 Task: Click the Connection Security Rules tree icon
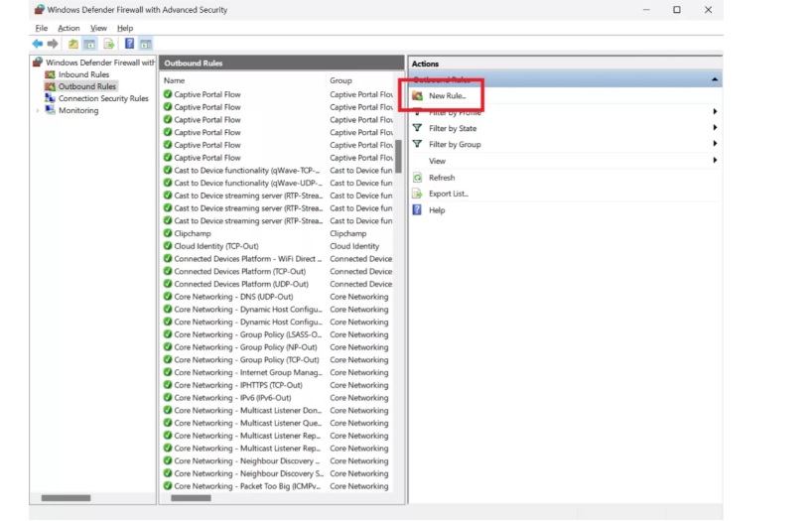(x=51, y=98)
